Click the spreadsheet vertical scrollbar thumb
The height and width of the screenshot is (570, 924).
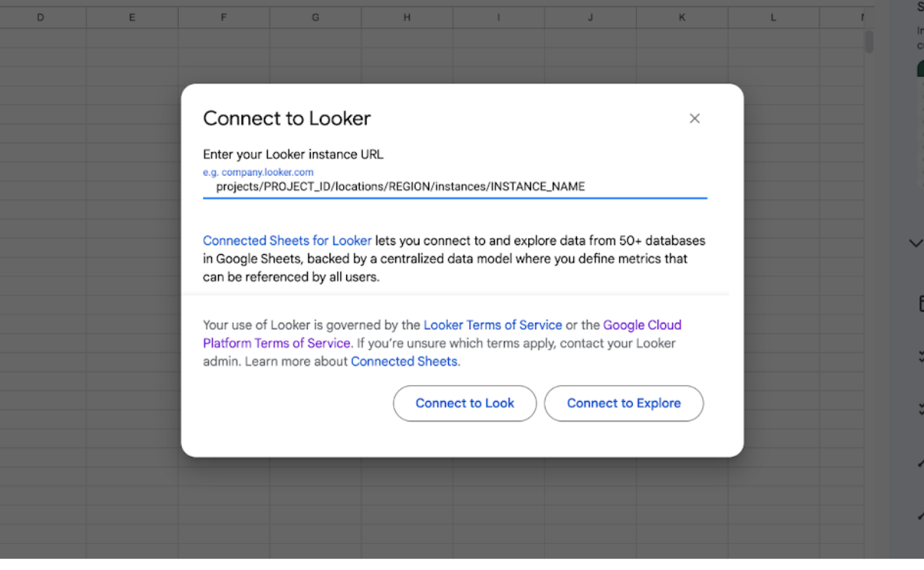click(869, 41)
